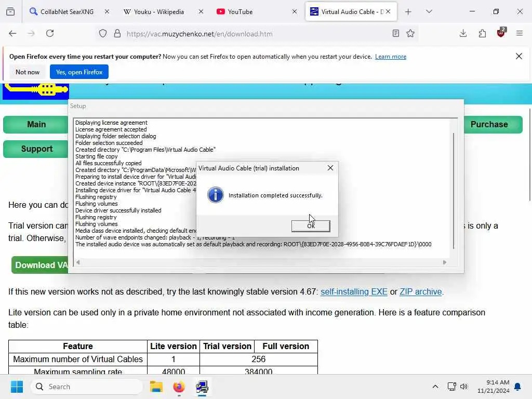
Task: Click the setup log vertical scrollbar
Action: pos(454,191)
